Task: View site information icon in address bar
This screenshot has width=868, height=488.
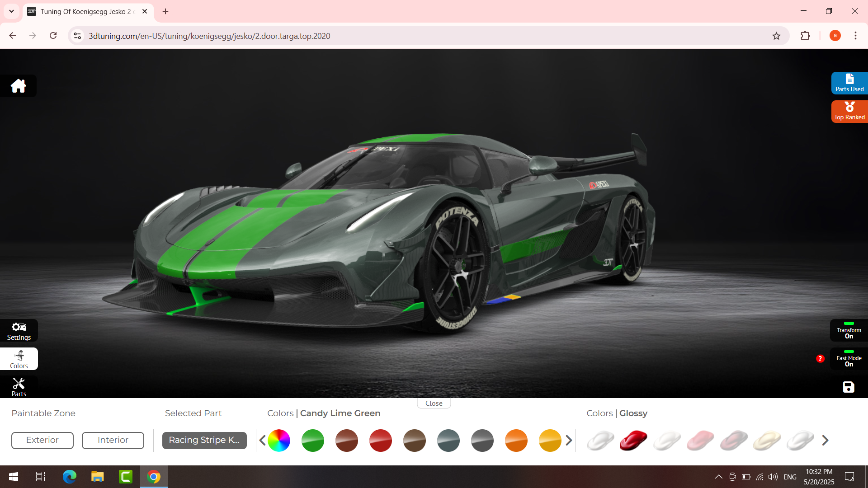Action: pos(77,36)
